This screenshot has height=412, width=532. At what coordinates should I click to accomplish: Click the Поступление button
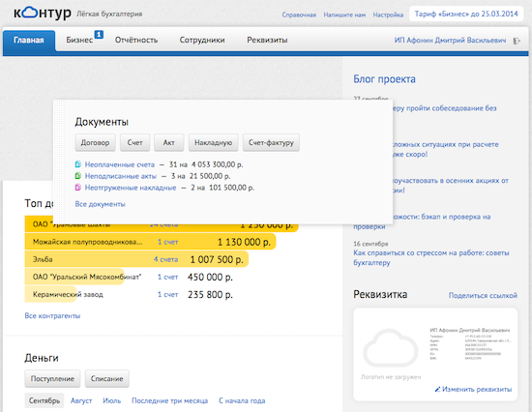[x=52, y=379]
